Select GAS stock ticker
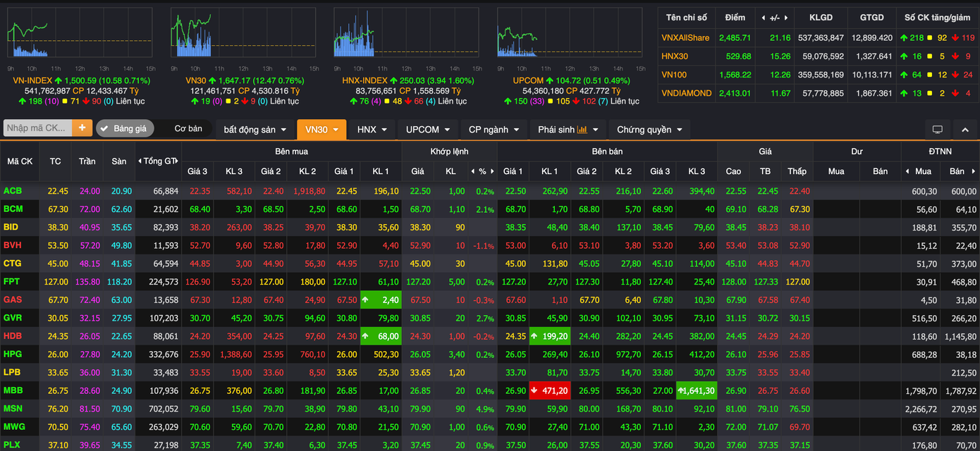Image resolution: width=980 pixels, height=451 pixels. click(13, 299)
